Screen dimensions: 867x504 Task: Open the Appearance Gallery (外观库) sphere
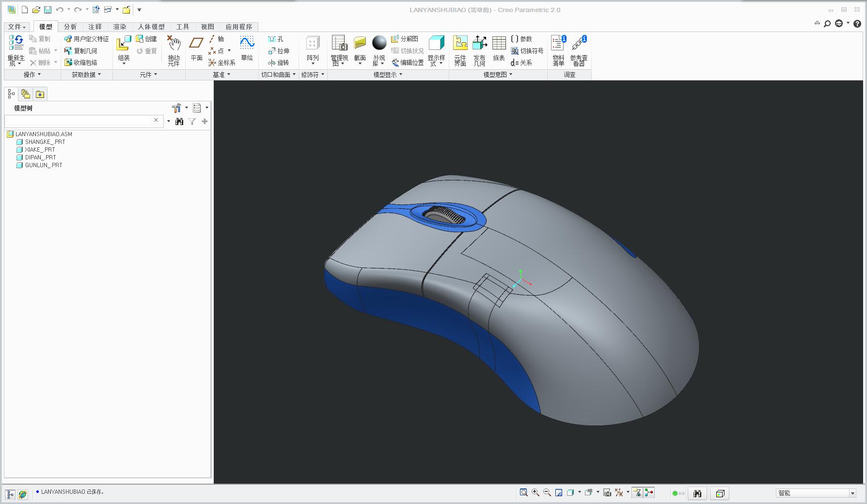379,50
